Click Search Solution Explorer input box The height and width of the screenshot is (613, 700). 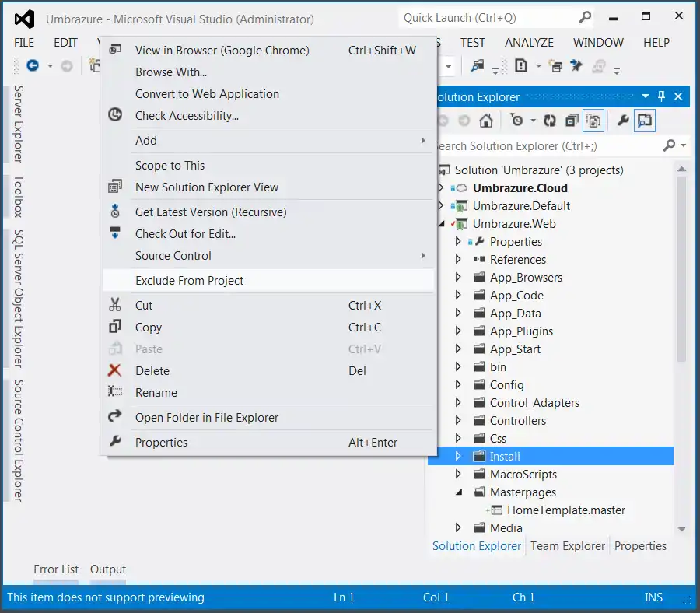pos(547,146)
